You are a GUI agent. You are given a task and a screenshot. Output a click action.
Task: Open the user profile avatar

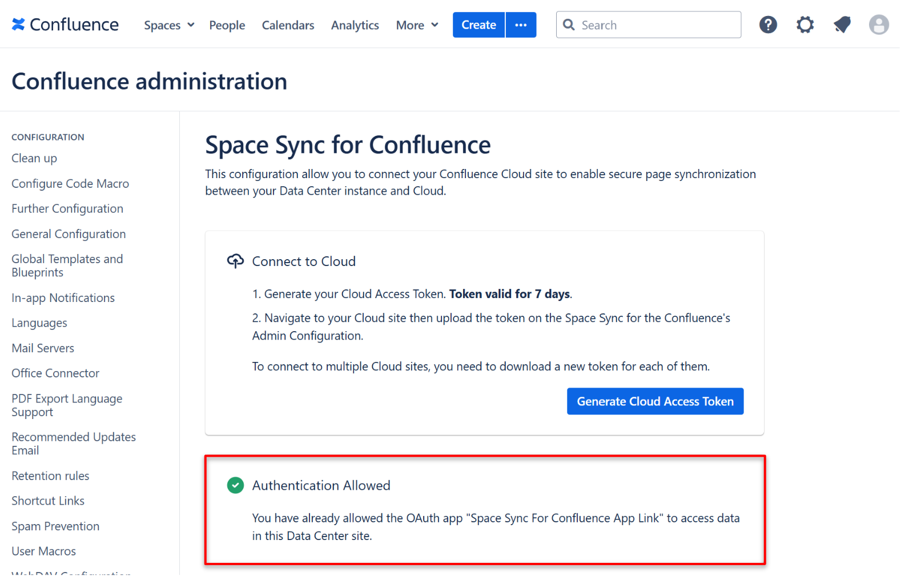click(x=879, y=25)
